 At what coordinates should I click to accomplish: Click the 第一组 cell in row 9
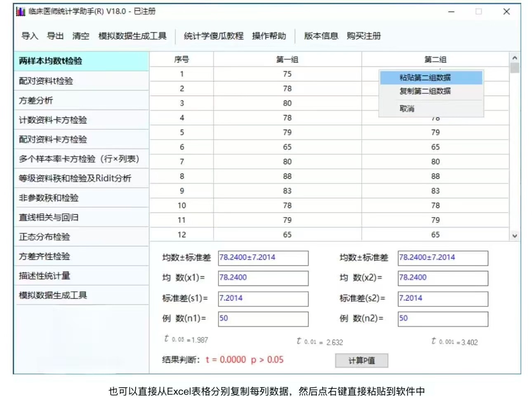(287, 191)
